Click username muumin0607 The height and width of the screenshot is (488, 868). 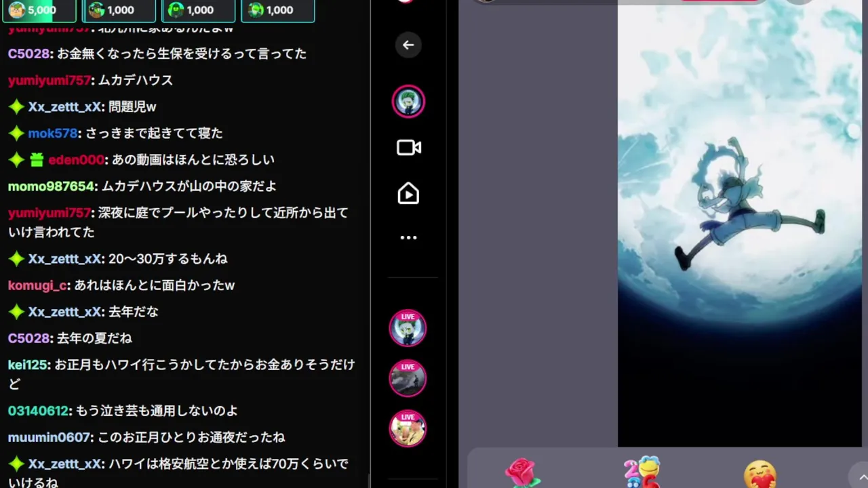[50, 437]
